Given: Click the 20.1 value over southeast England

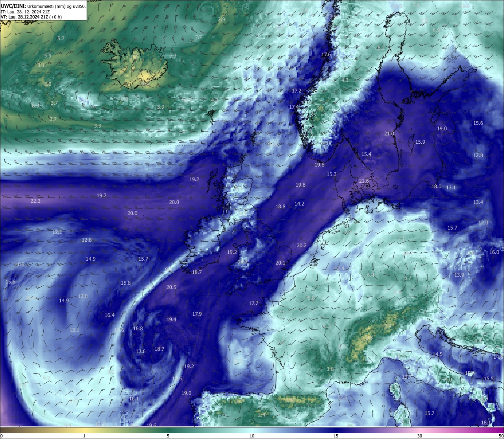Looking at the screenshot, I should click(280, 263).
